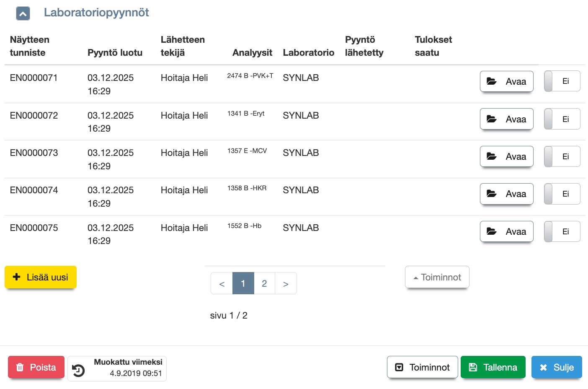Toggle the Ei switch for EN0000074

[562, 194]
